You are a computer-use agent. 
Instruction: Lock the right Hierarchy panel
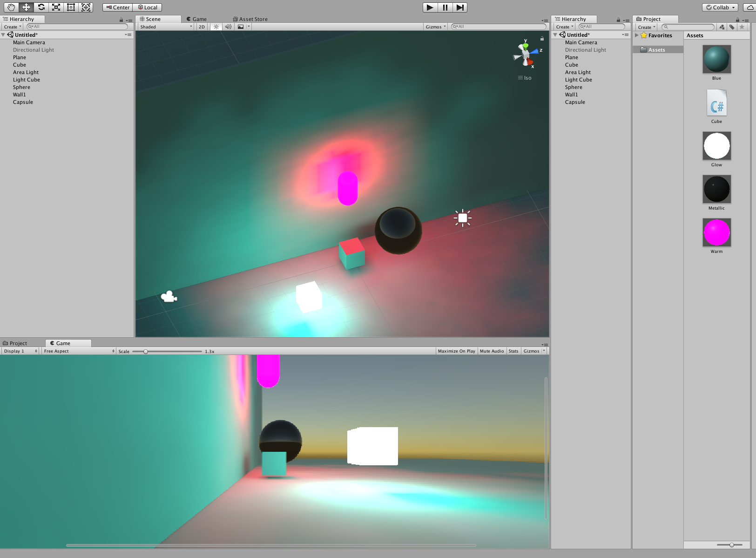[x=619, y=20]
